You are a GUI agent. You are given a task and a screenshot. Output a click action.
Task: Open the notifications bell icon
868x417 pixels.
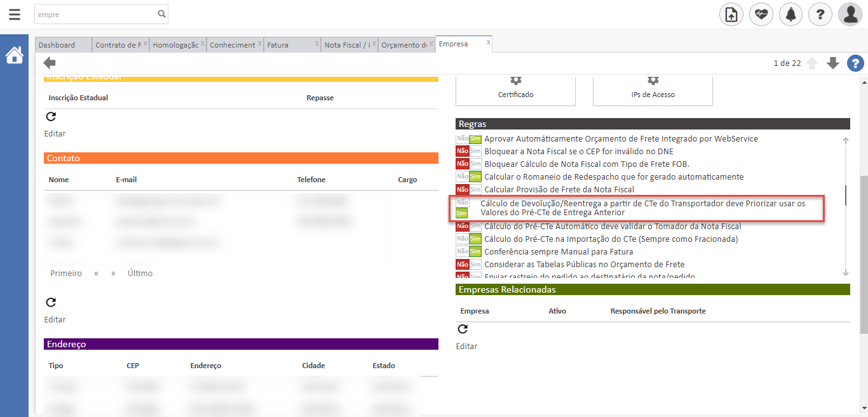pos(790,14)
